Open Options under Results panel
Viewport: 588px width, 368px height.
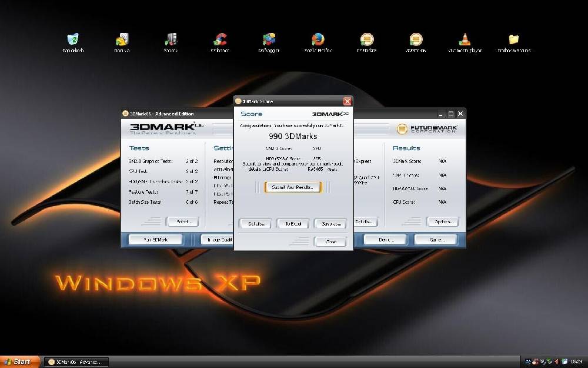pyautogui.click(x=443, y=221)
